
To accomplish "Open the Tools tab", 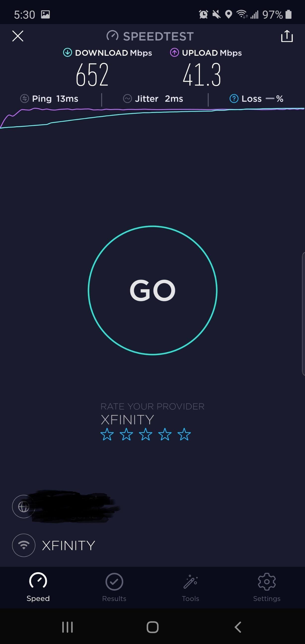I will tap(191, 587).
